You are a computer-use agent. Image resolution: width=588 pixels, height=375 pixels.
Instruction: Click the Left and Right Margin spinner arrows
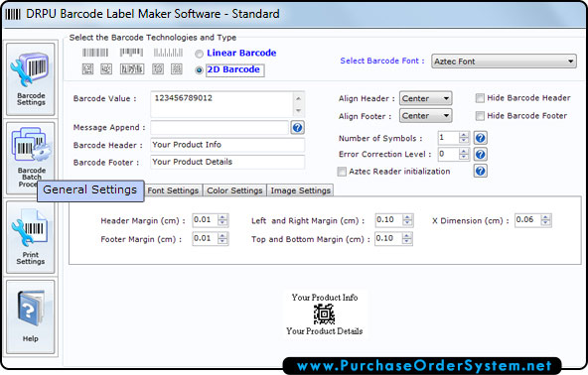(x=407, y=220)
